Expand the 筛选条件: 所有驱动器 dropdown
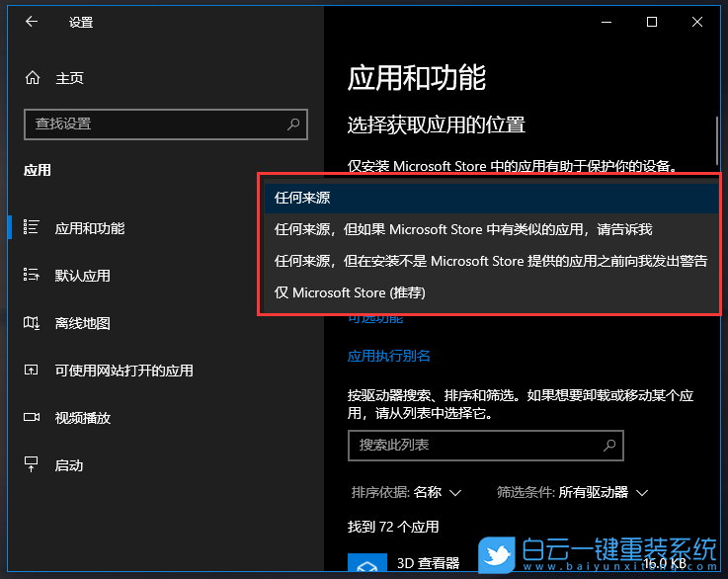The width and height of the screenshot is (728, 579). point(572,492)
